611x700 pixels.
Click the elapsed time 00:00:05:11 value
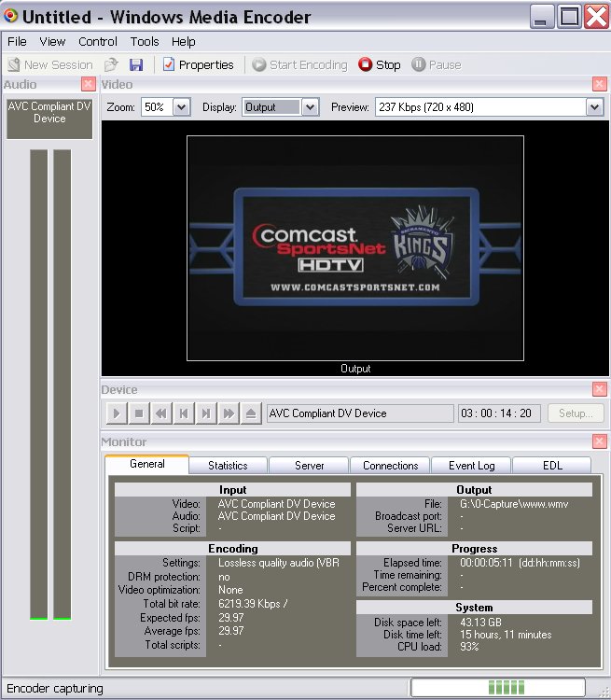click(486, 563)
